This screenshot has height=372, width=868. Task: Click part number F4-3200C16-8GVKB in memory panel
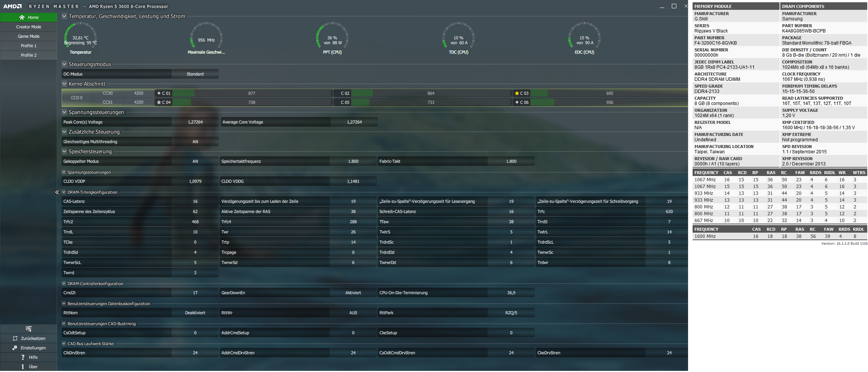[716, 43]
